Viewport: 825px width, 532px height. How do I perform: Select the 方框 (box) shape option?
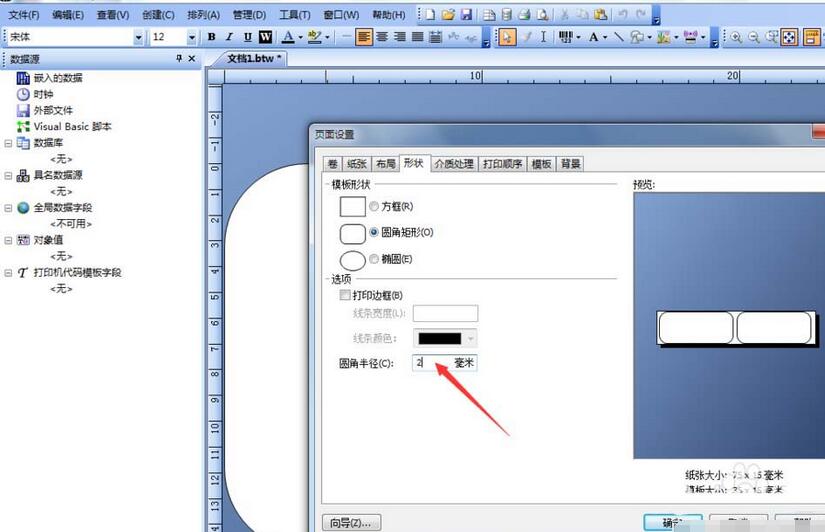(374, 207)
